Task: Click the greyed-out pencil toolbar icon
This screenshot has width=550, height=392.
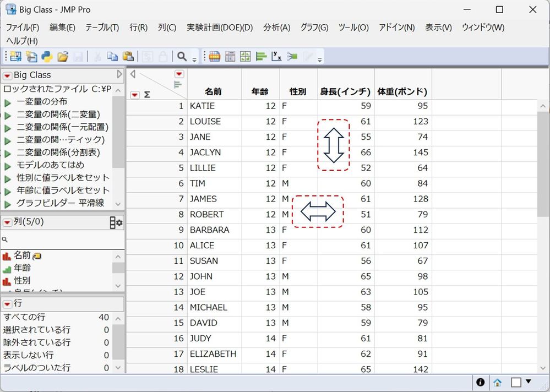Action: pyautogui.click(x=308, y=56)
